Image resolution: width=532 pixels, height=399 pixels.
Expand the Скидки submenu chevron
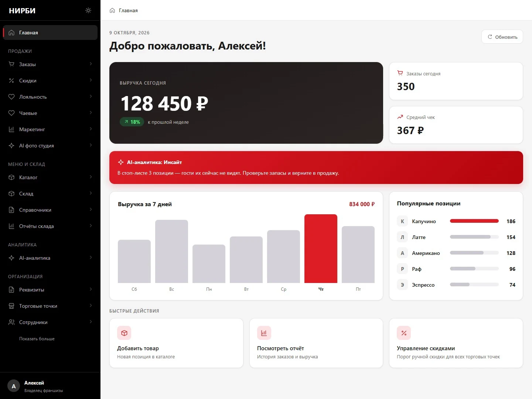[x=91, y=80]
